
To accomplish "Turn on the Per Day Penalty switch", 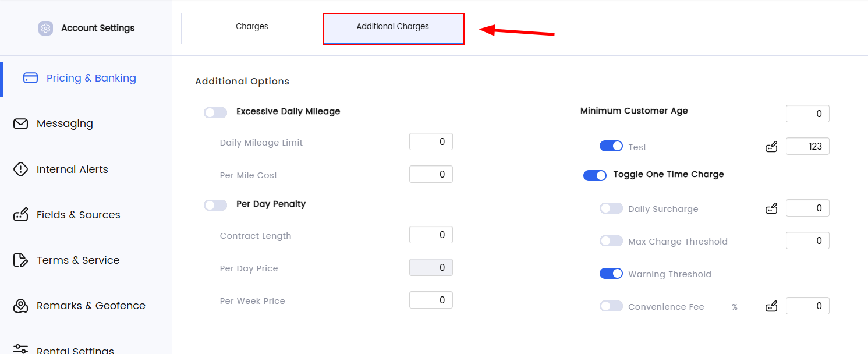I will pyautogui.click(x=215, y=205).
